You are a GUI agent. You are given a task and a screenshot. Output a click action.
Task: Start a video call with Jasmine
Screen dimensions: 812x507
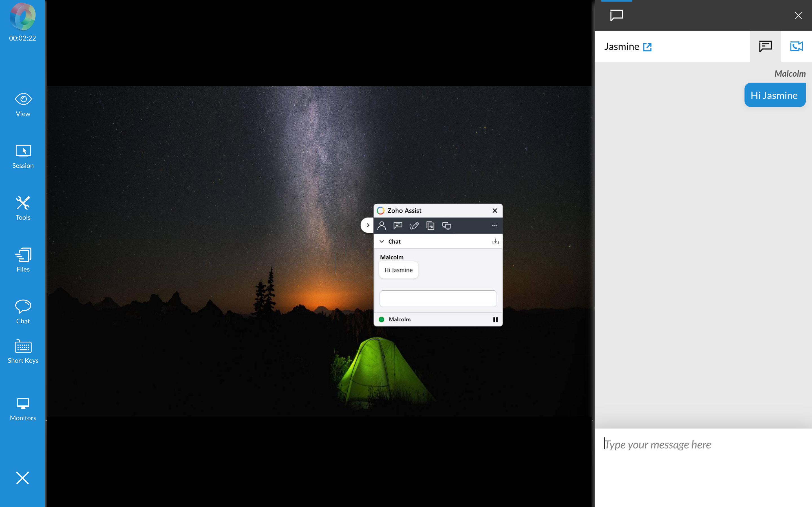796,46
